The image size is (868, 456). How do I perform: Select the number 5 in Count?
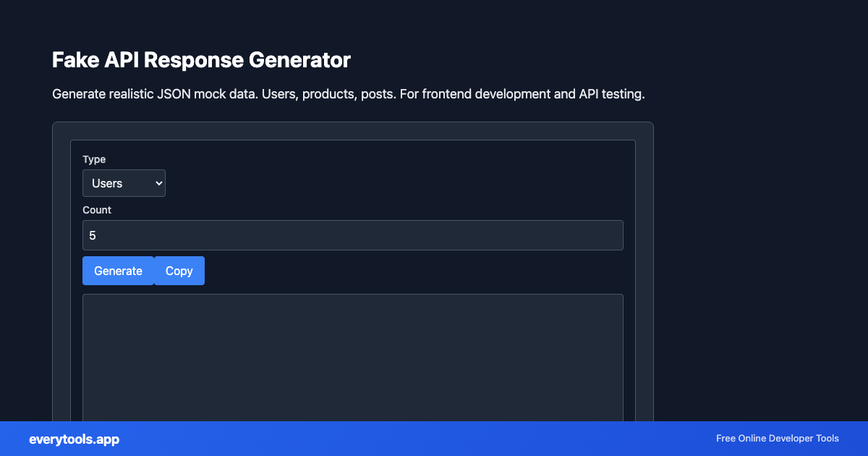(93, 235)
